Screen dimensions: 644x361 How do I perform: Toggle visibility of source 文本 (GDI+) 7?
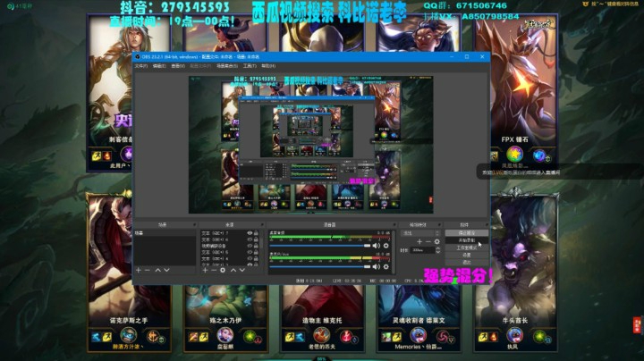point(250,233)
